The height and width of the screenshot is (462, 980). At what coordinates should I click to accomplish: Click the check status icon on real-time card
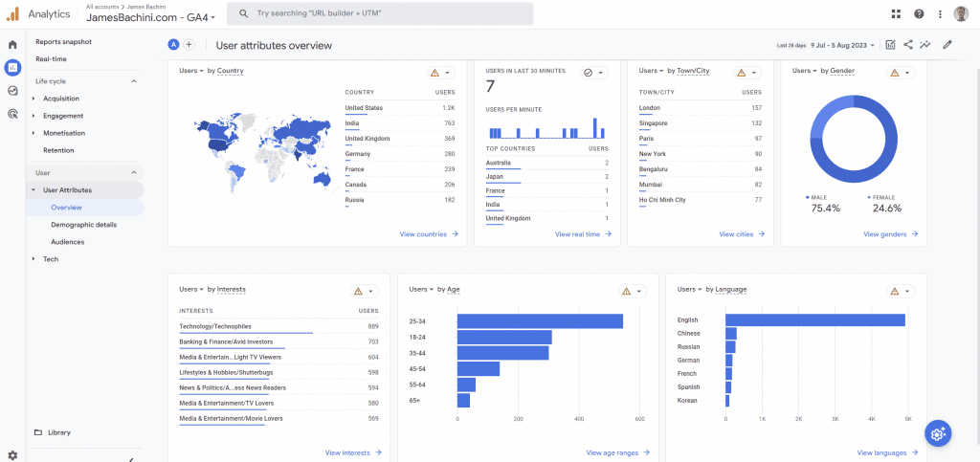589,73
